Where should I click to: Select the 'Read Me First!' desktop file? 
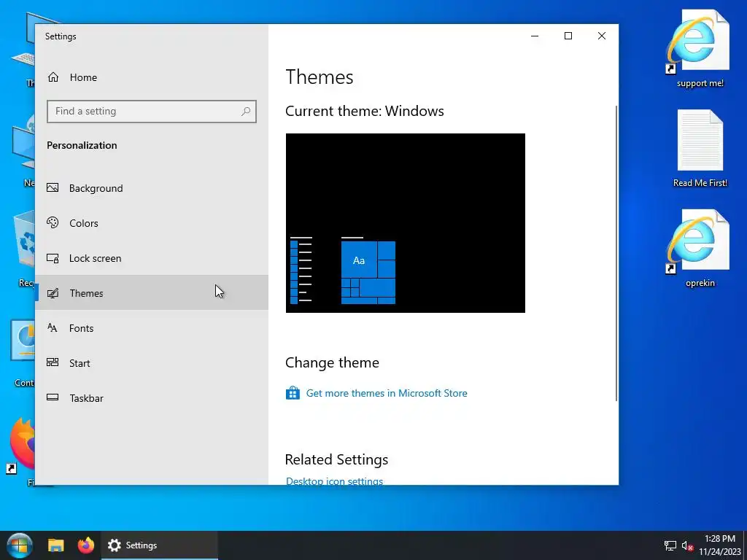pos(700,149)
